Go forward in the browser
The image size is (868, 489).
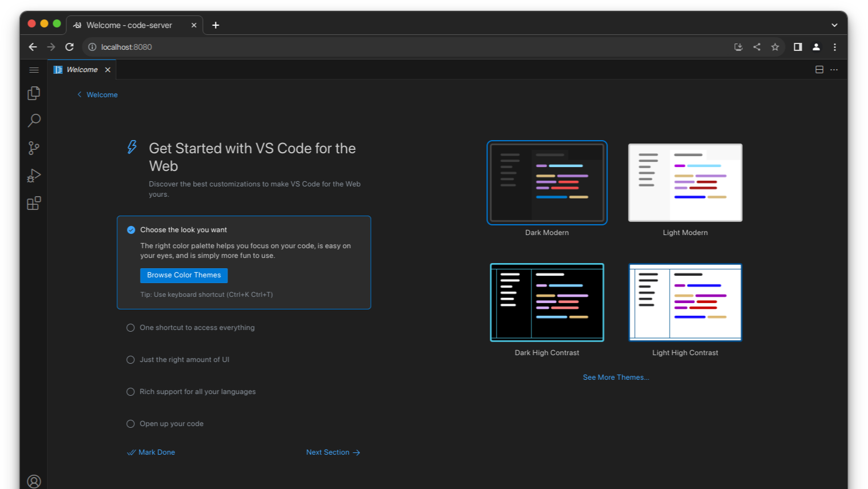click(x=51, y=47)
